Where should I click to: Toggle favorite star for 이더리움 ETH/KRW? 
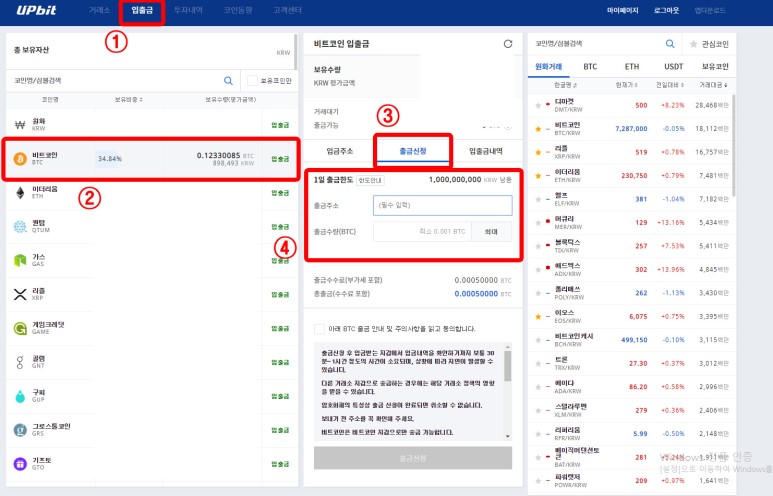(x=538, y=176)
